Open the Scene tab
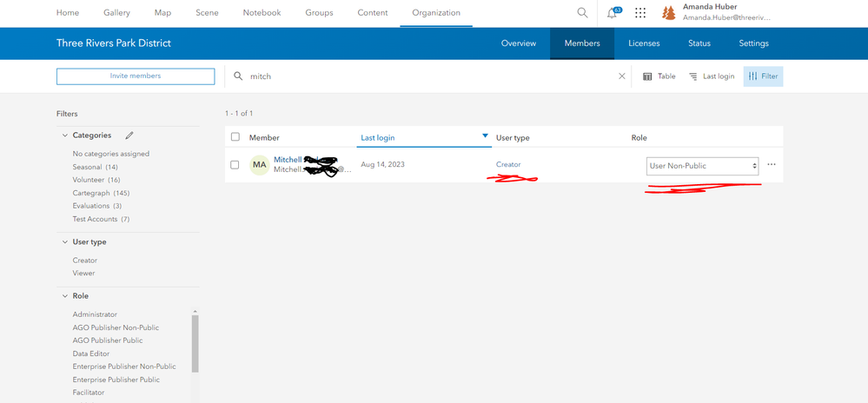 click(207, 13)
